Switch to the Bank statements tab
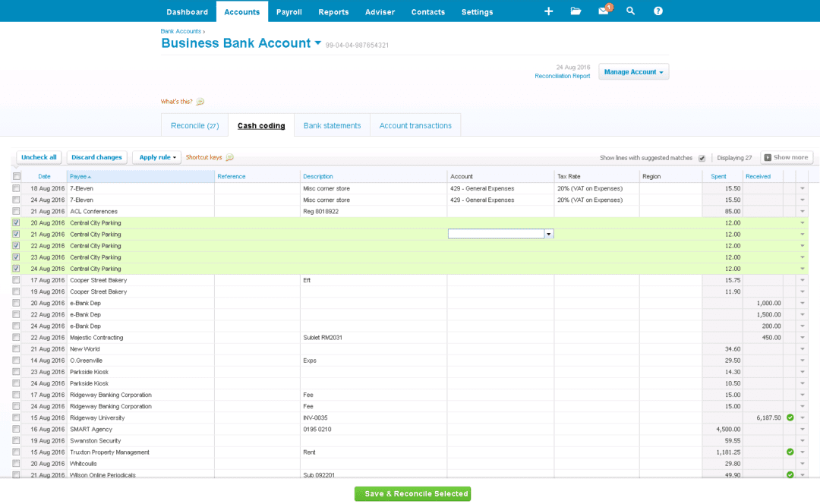Viewport: 820px width, 504px height. tap(332, 124)
